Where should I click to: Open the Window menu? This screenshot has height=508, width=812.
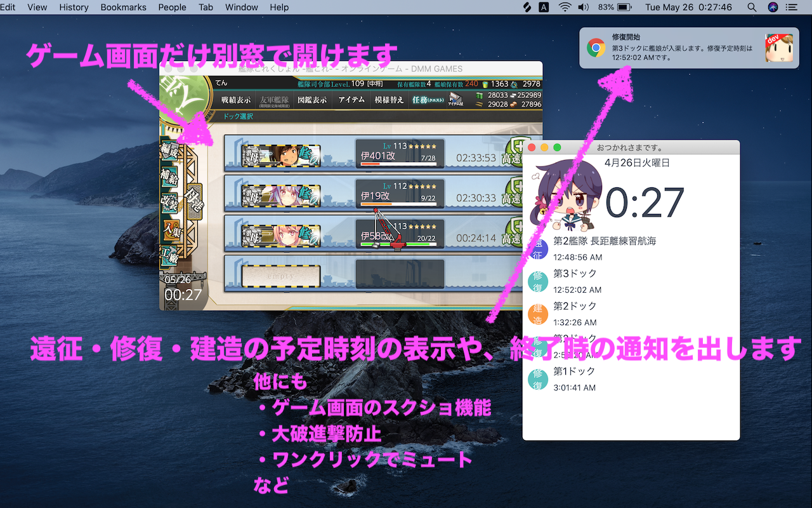242,7
